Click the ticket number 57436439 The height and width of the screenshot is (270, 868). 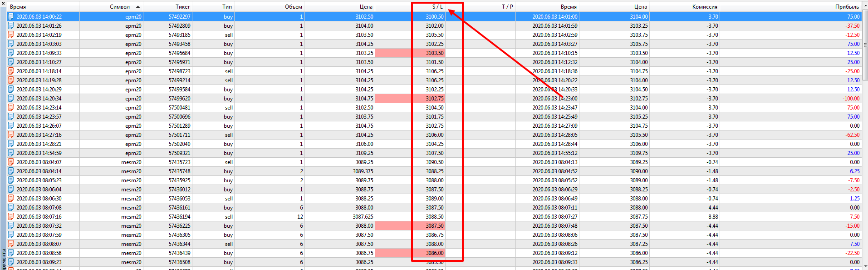[179, 253]
